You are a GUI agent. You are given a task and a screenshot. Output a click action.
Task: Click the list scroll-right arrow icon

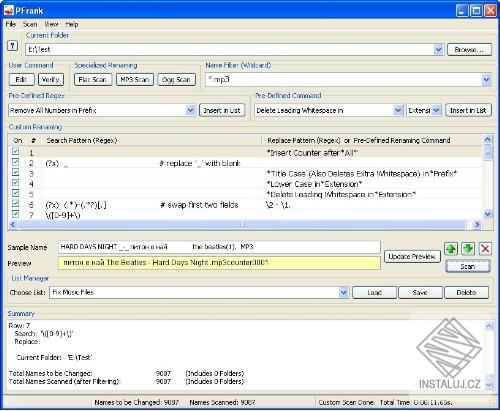click(x=477, y=225)
